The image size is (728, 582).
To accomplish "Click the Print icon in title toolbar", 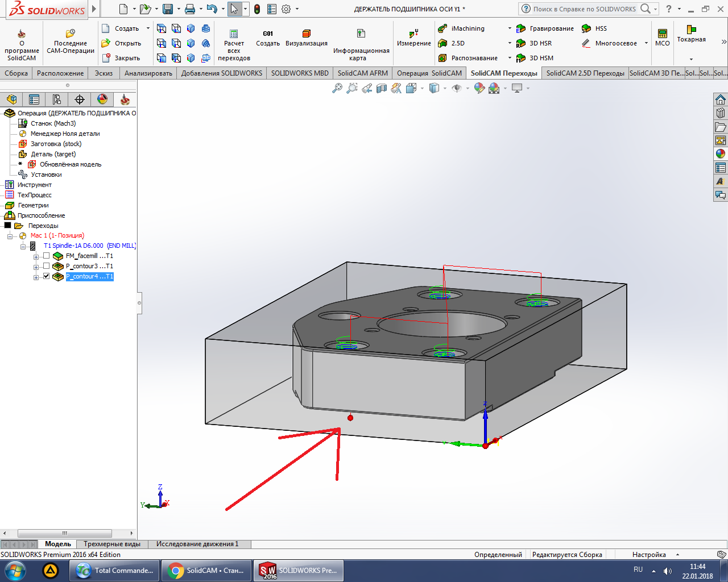I will [190, 9].
